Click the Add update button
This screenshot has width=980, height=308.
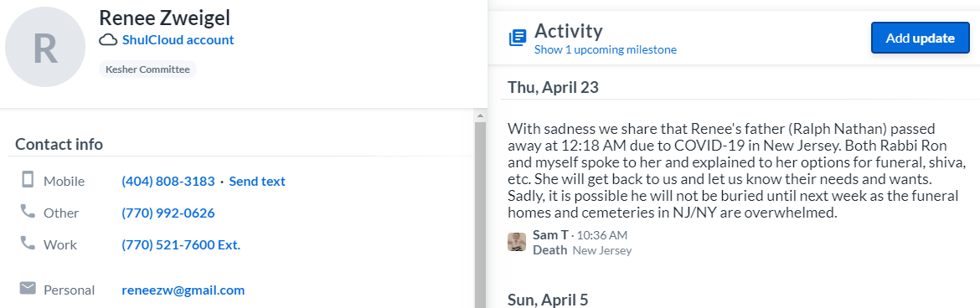tap(920, 38)
